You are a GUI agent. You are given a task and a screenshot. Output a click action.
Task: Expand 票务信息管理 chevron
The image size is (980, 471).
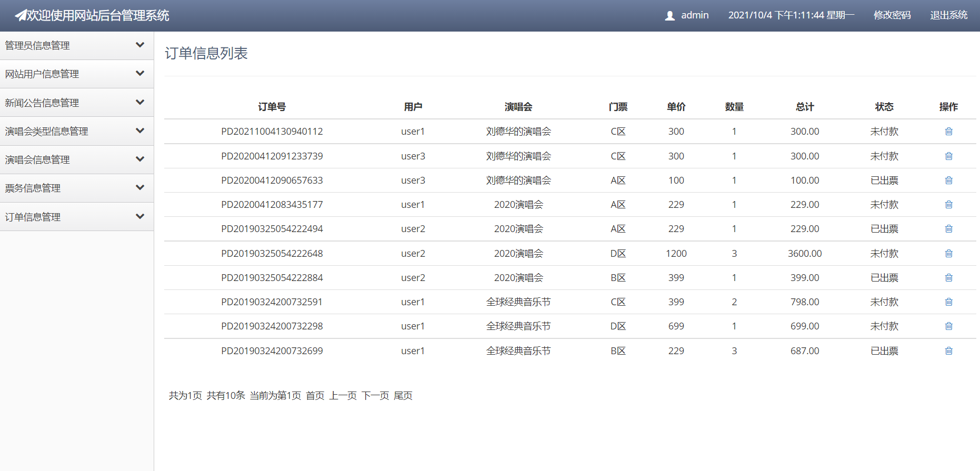point(140,187)
